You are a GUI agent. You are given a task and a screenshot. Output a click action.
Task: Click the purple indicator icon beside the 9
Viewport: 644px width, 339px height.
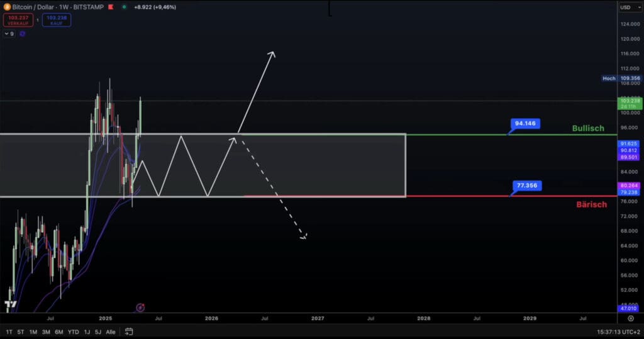click(22, 33)
